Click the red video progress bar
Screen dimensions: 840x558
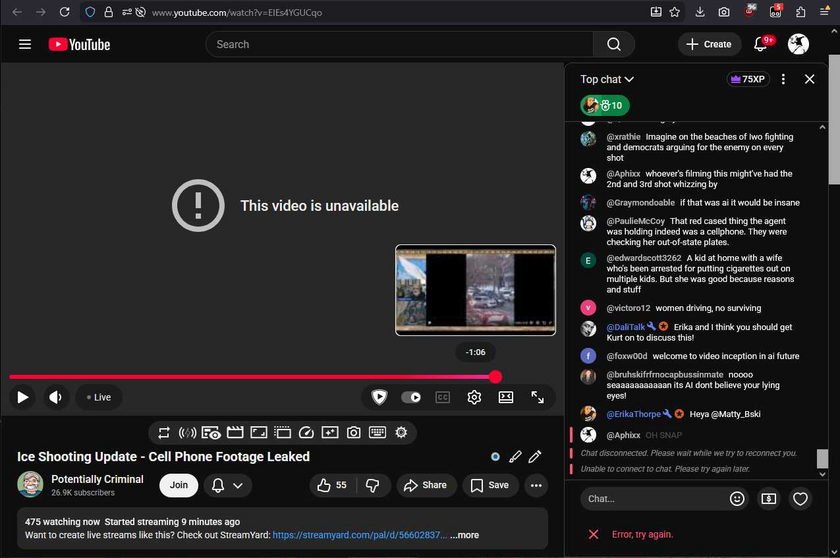point(250,377)
